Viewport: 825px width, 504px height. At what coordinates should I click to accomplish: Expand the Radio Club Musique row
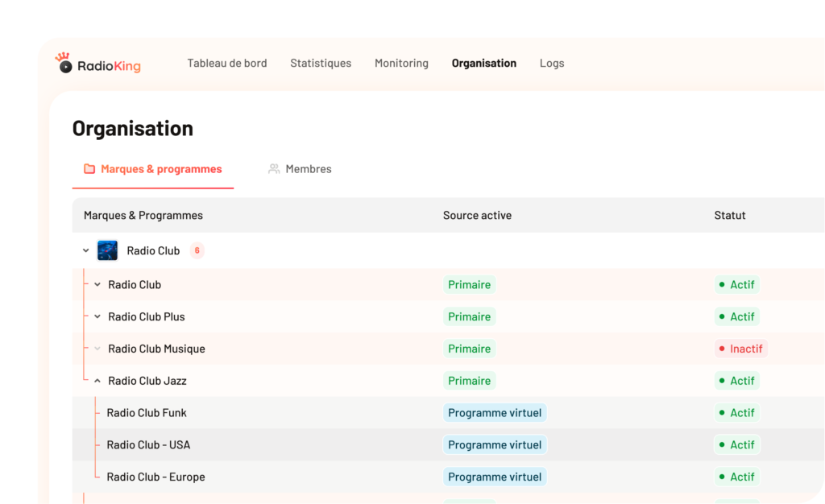point(97,349)
